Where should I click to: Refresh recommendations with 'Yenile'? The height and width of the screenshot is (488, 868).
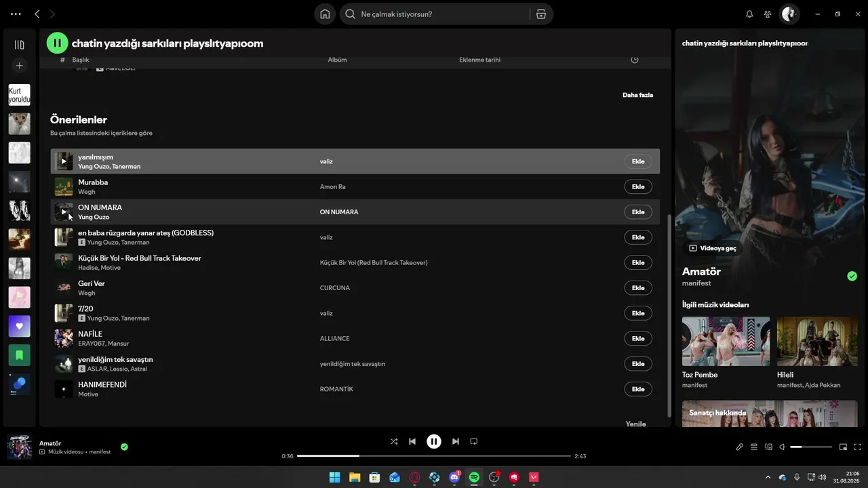point(635,424)
